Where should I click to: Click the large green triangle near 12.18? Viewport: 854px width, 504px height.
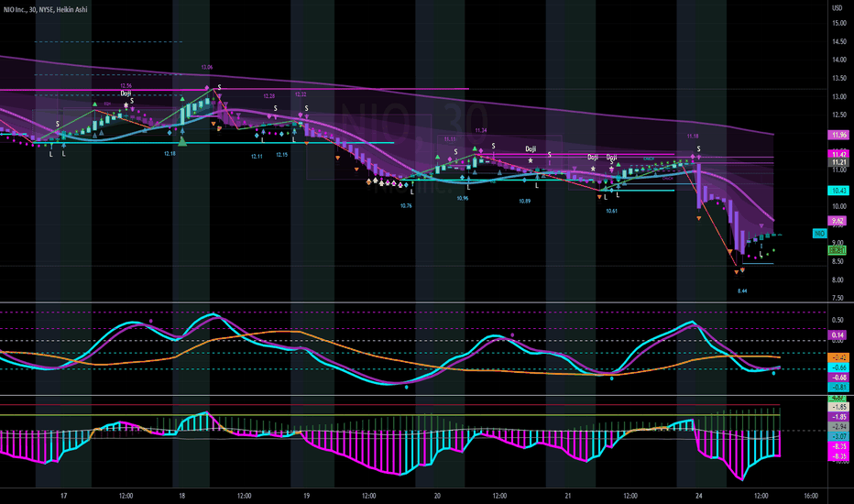(x=182, y=142)
